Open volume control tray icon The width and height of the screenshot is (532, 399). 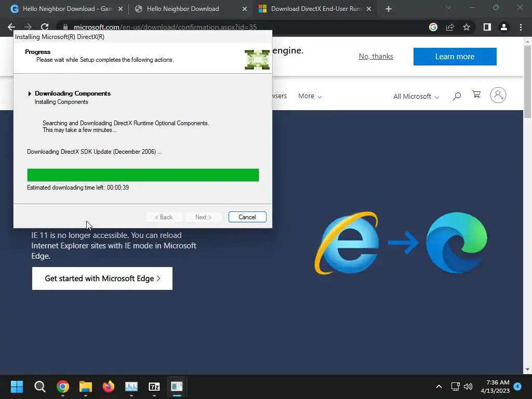(x=468, y=387)
